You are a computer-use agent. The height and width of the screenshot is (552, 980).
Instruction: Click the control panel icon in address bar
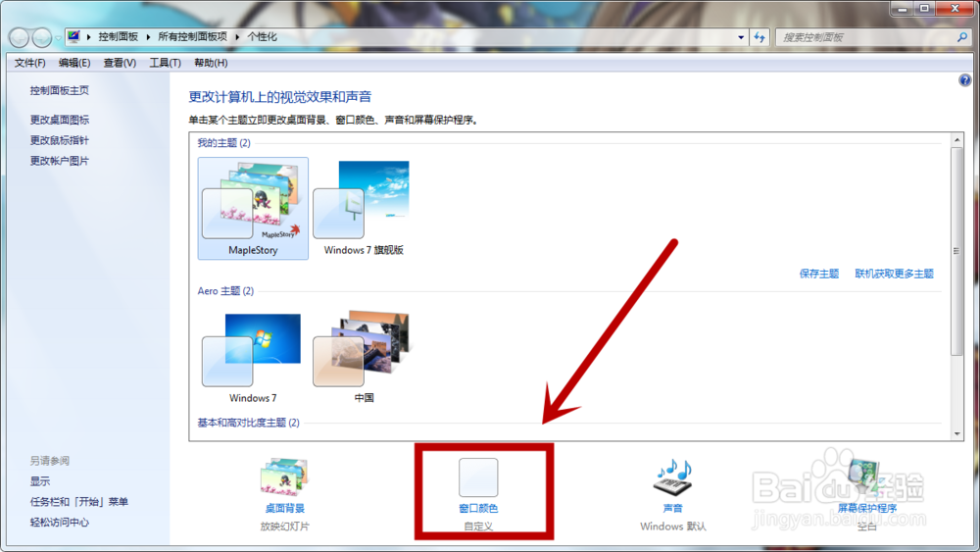tap(73, 36)
